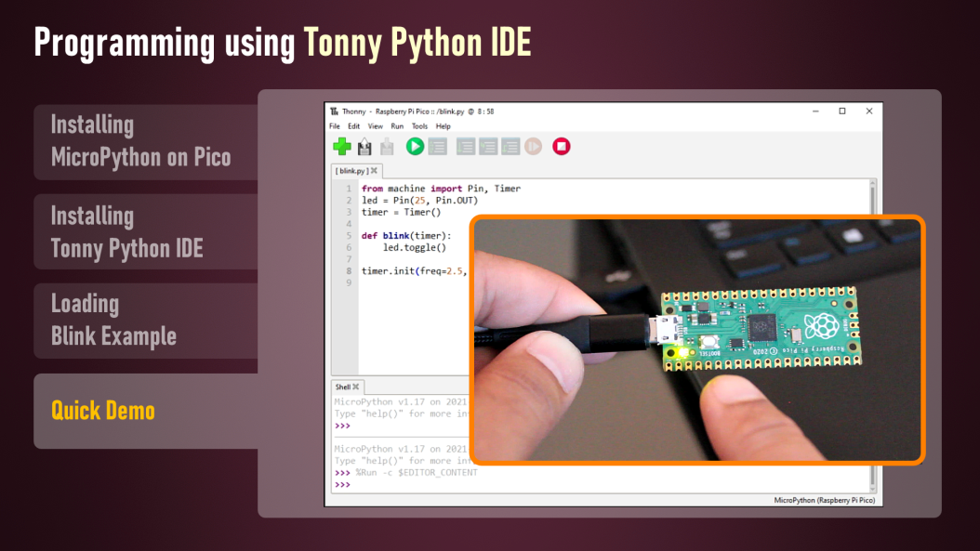The image size is (980, 551).
Task: Stop the running program
Action: tap(562, 146)
